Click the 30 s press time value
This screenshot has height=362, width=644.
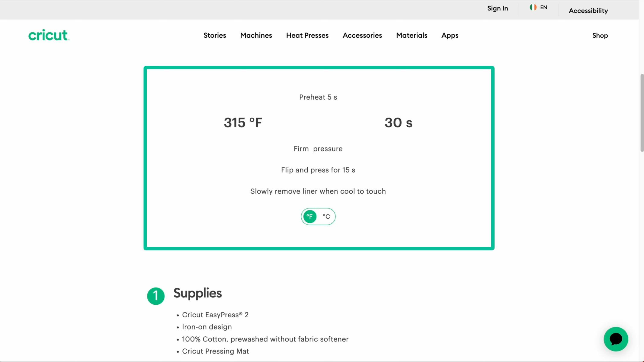click(x=398, y=122)
